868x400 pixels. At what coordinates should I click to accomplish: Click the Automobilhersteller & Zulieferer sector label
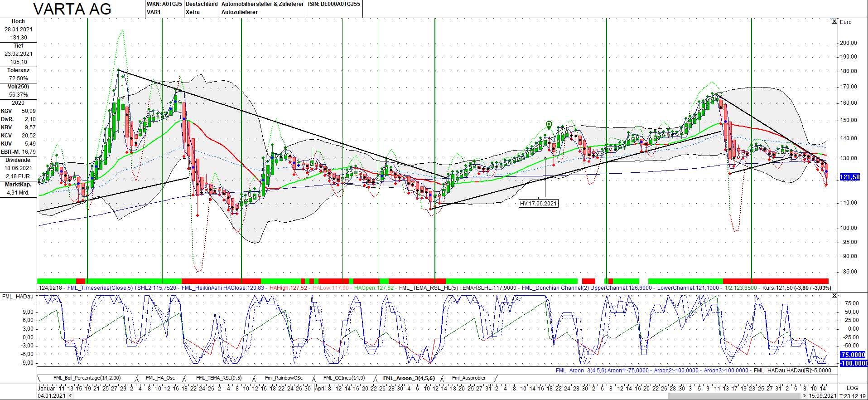(263, 4)
